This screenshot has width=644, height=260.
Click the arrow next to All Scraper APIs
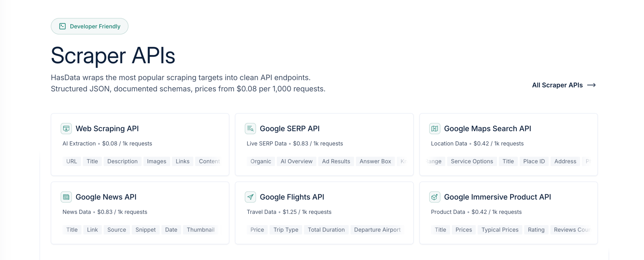click(x=591, y=85)
